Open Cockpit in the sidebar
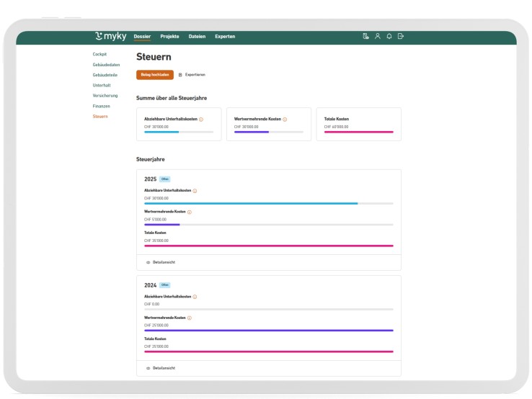The image size is (532, 399). tap(99, 54)
